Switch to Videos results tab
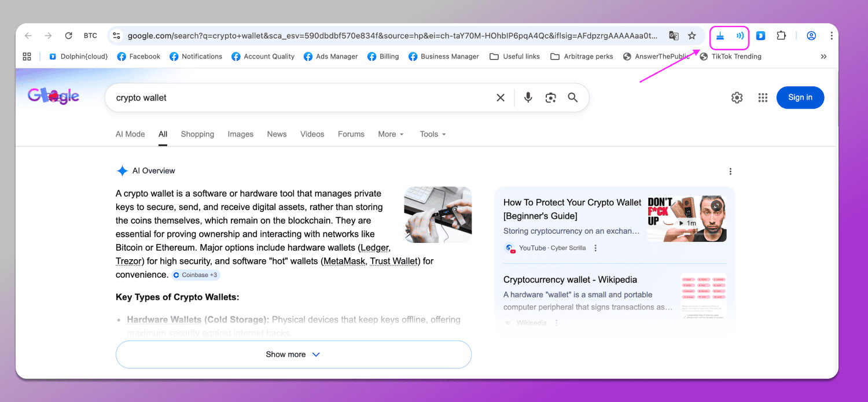Screen dimensions: 868x402 tap(312, 134)
